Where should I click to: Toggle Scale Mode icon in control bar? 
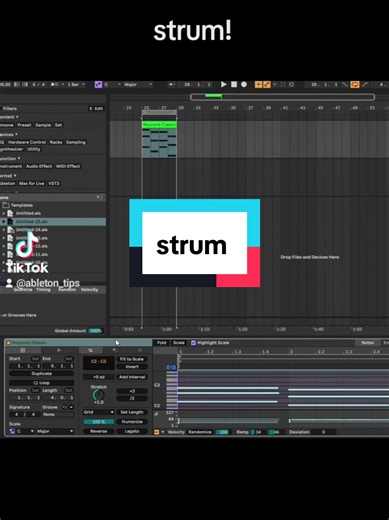click(98, 85)
